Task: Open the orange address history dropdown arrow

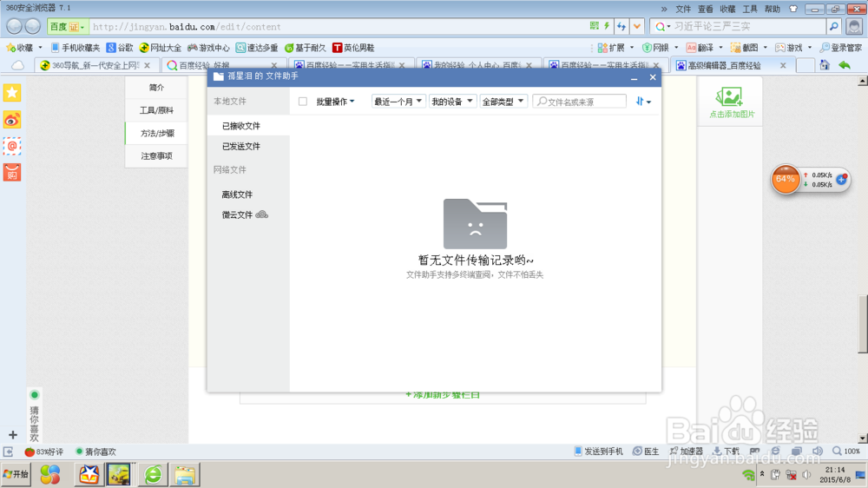Action: [x=637, y=26]
